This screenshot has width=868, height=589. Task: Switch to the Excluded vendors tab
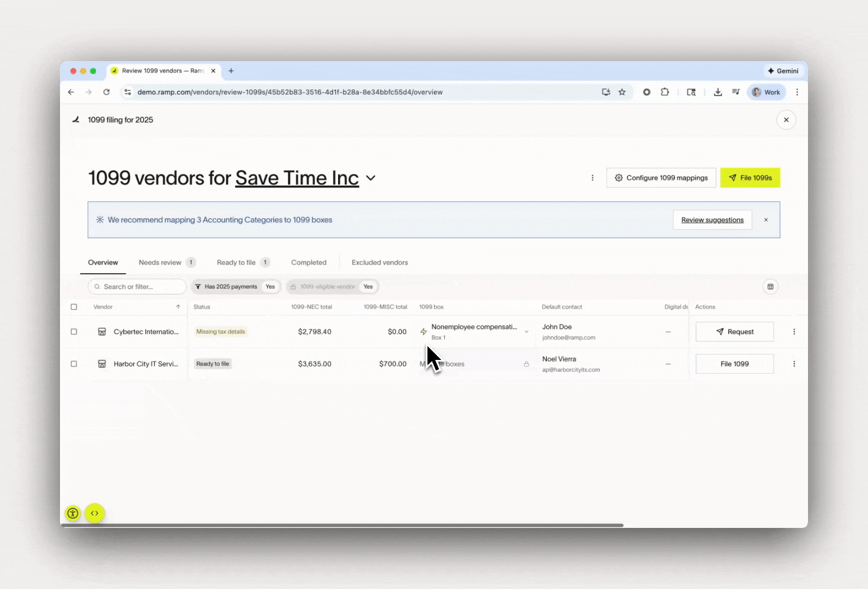coord(379,262)
